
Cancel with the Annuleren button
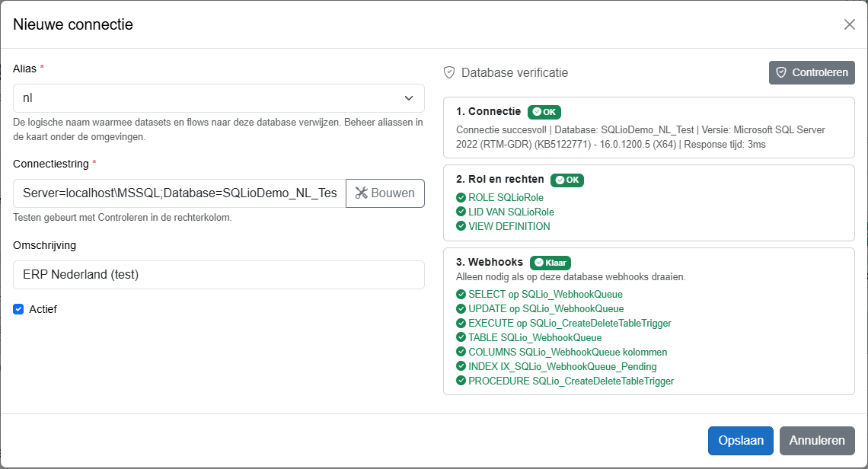pyautogui.click(x=817, y=441)
